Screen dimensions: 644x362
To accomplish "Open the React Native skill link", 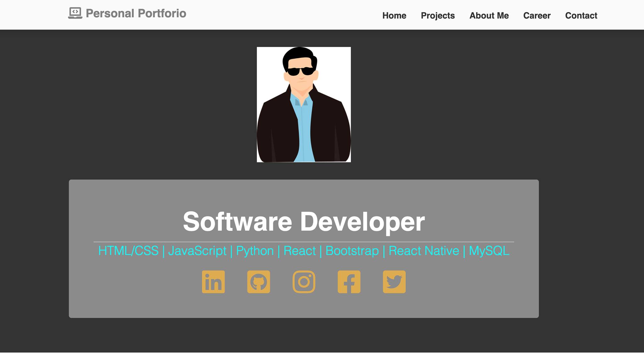I will (424, 251).
